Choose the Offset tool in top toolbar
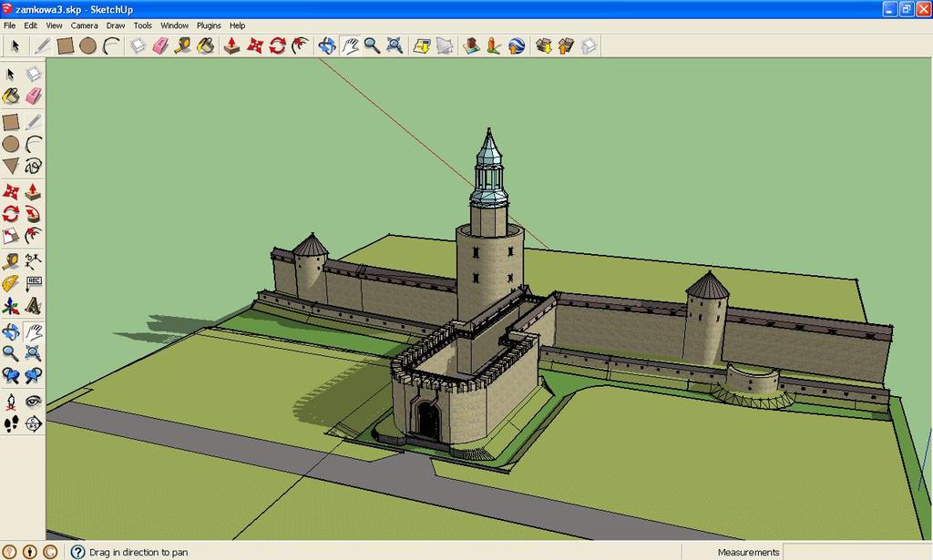Screen dimensions: 933x560 click(300, 46)
